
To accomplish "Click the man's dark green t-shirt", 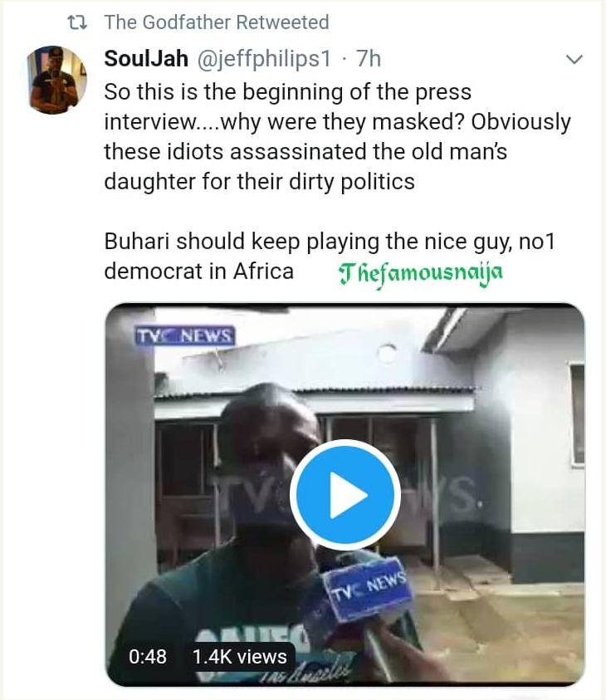I will tap(208, 606).
